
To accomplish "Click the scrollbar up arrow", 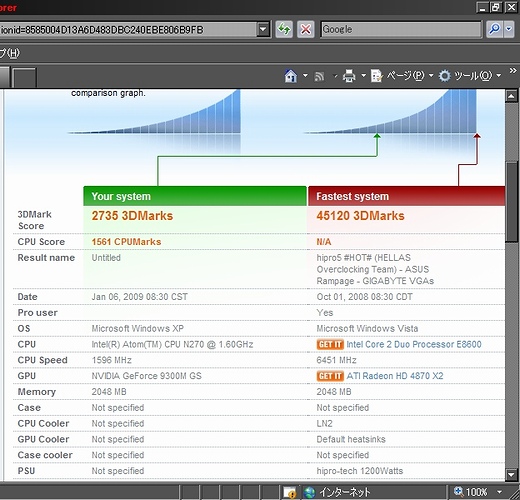I will click(x=511, y=96).
